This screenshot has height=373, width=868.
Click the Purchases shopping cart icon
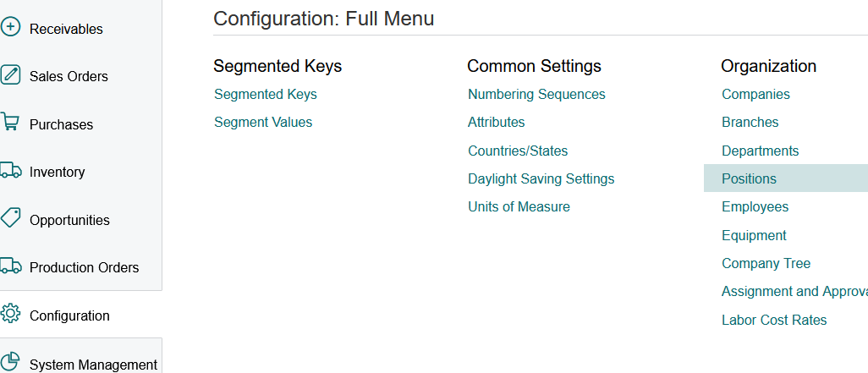[10, 123]
